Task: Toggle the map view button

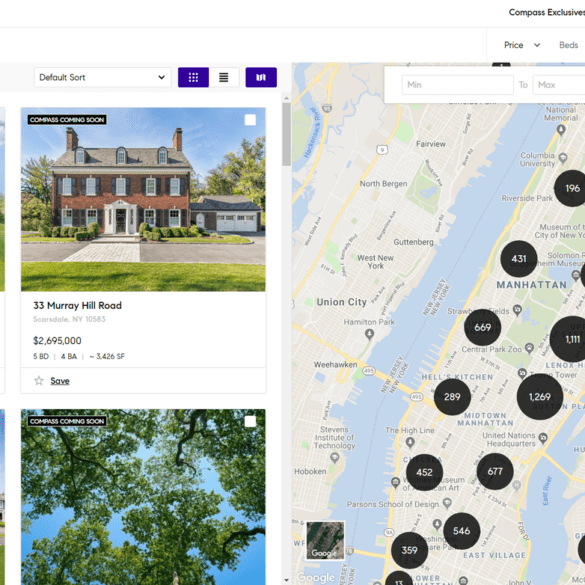Action: pos(261,77)
